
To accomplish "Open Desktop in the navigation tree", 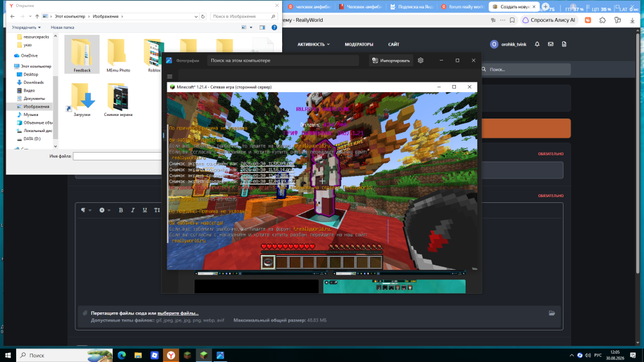I will (28, 74).
